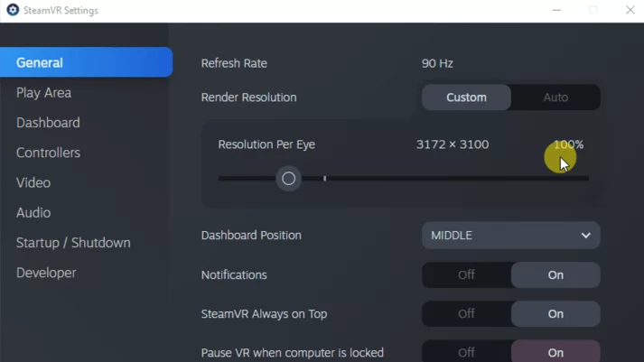Open the Controllers settings tab

(x=48, y=153)
